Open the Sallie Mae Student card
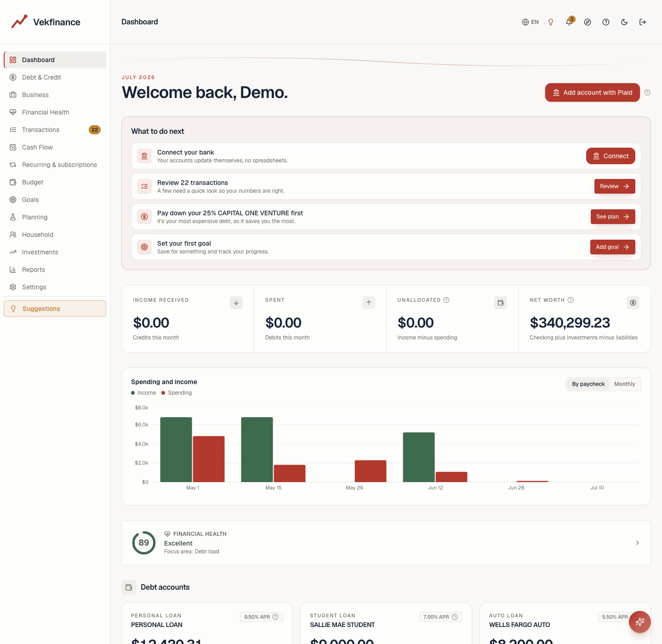Screen dimensions: 662x644 click(x=386, y=623)
